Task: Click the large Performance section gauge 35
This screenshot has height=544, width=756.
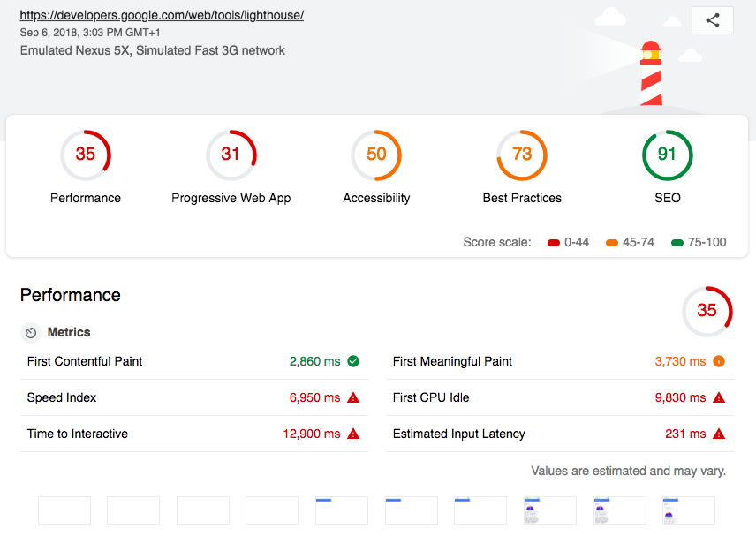Action: click(707, 312)
